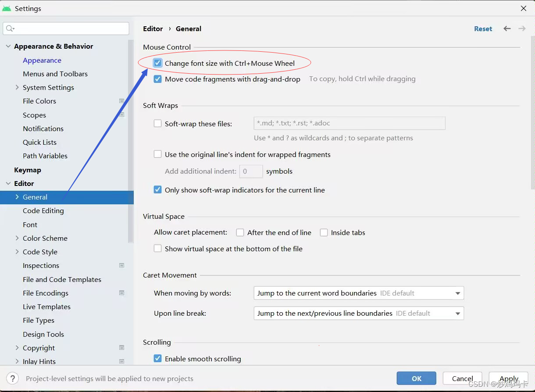Click the project-level icon beside File Encodings
This screenshot has width=535, height=392.
point(122,293)
